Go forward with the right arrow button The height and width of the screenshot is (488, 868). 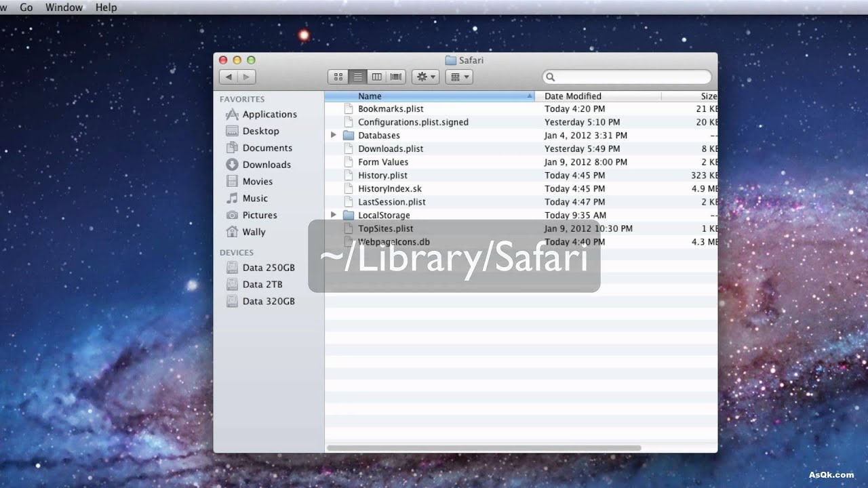tap(246, 77)
